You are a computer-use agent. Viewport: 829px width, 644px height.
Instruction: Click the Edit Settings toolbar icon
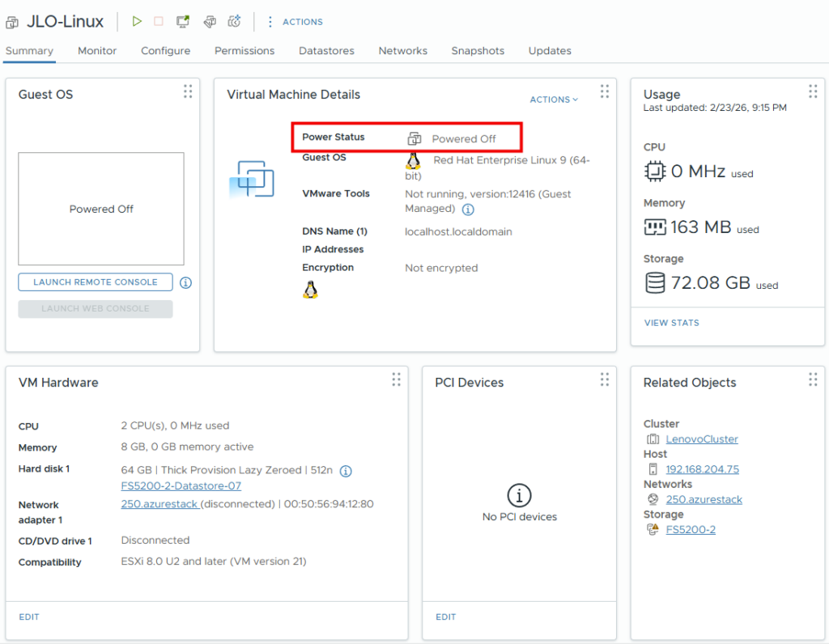point(209,22)
